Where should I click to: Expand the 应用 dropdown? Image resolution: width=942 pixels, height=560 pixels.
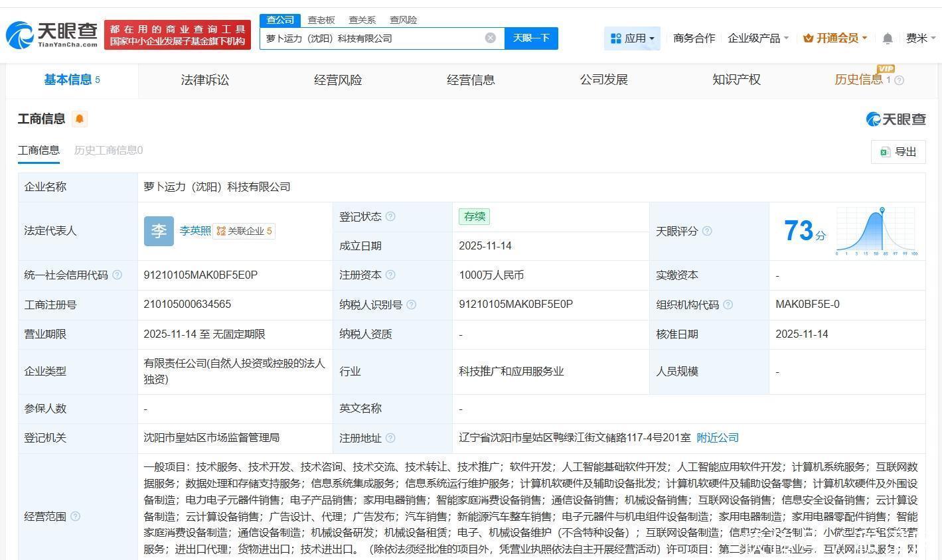(x=632, y=38)
